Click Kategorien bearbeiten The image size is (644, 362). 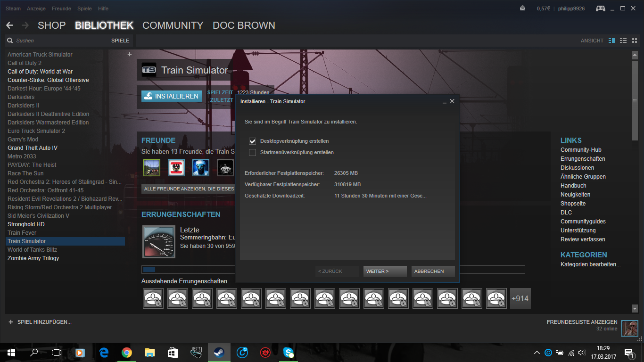(x=591, y=264)
